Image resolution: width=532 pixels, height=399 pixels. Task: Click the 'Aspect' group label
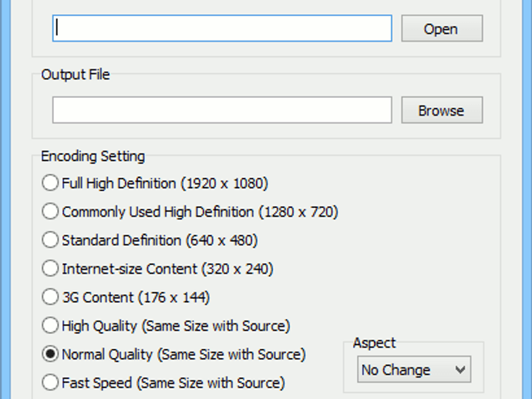(374, 344)
